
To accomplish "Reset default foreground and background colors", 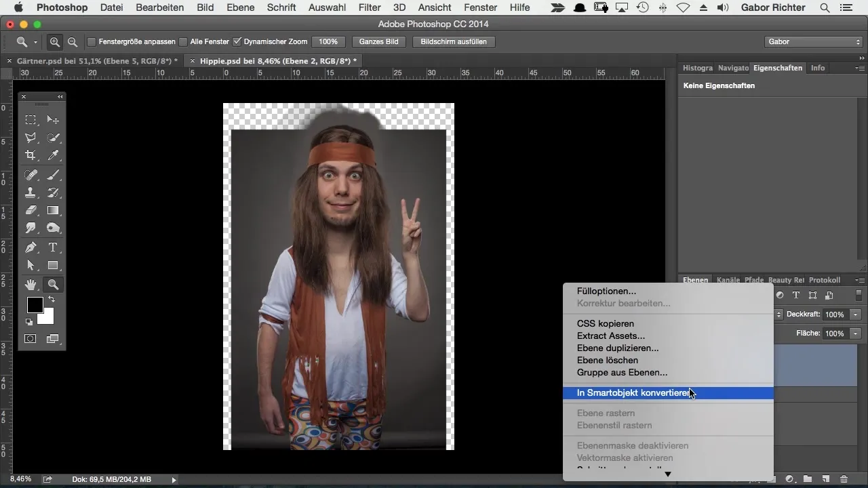I will pos(29,322).
